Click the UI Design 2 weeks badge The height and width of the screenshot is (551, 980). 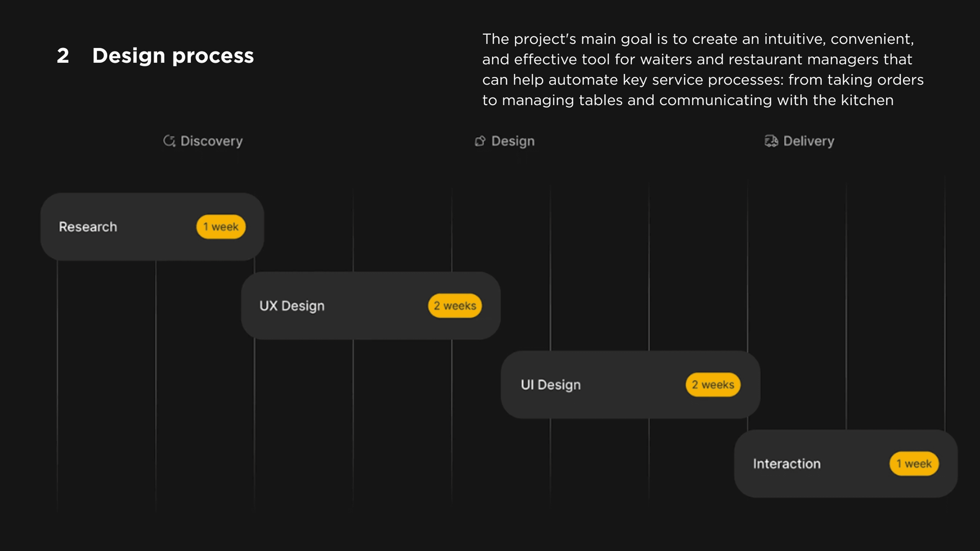coord(713,384)
